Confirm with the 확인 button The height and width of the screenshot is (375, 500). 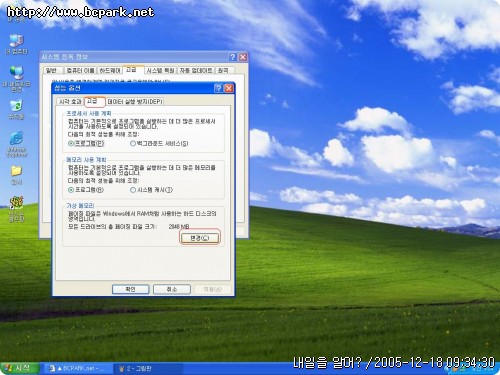[x=130, y=289]
